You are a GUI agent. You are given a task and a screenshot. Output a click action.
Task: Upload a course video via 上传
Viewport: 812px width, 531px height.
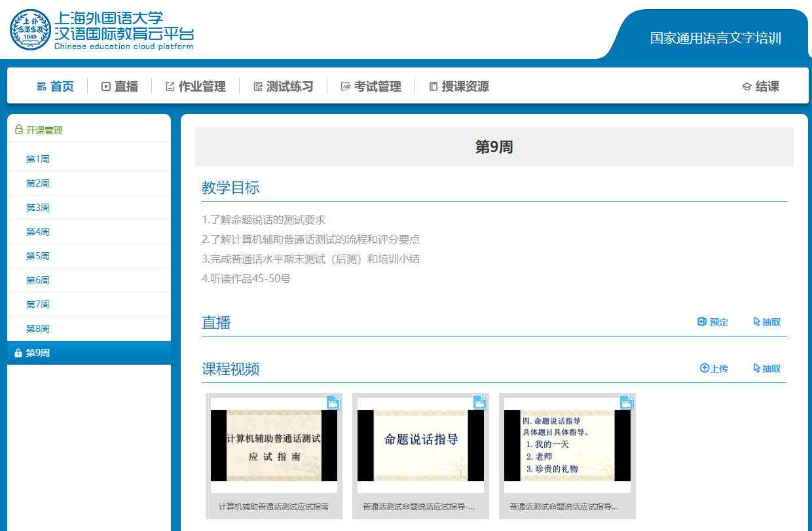[x=714, y=369]
